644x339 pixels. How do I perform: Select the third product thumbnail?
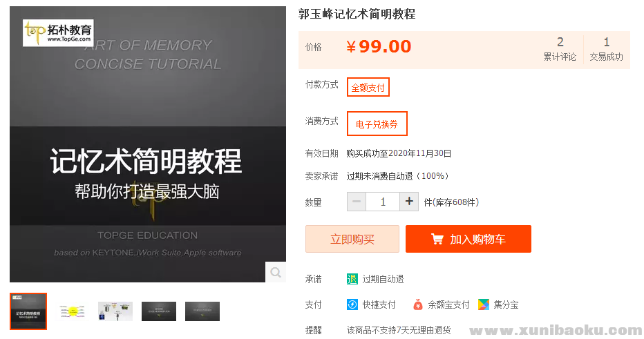click(115, 311)
